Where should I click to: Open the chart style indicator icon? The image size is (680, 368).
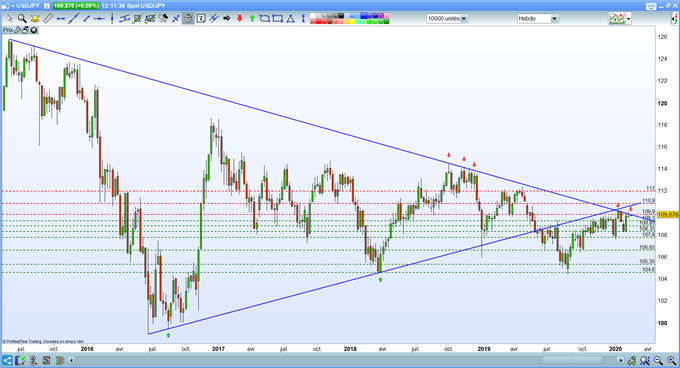pyautogui.click(x=617, y=19)
